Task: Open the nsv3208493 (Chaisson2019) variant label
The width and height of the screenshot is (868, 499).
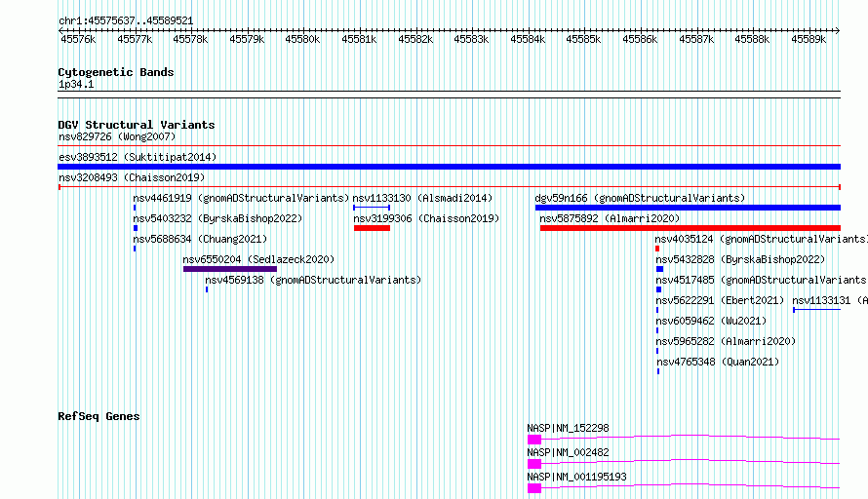Action: click(x=132, y=177)
